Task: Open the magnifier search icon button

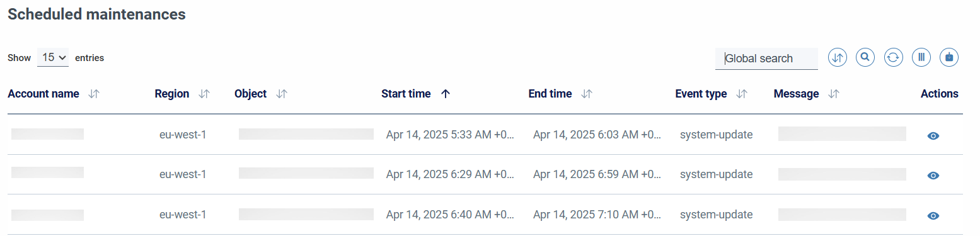Action: click(x=865, y=57)
